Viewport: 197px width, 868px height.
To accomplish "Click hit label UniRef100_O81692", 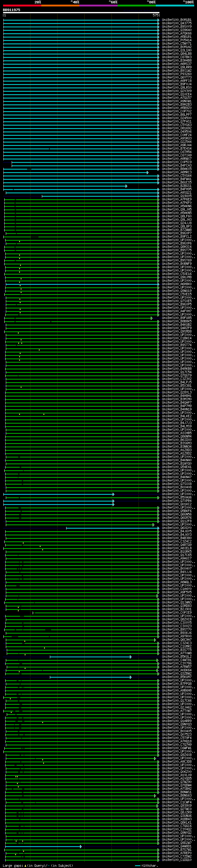I will coord(177,128).
